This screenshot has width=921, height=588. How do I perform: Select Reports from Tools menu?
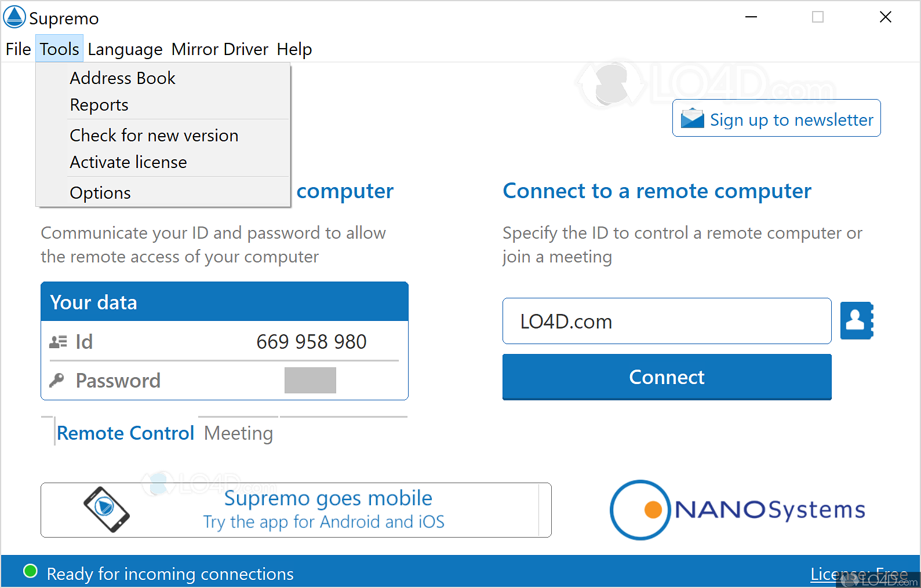163,105
